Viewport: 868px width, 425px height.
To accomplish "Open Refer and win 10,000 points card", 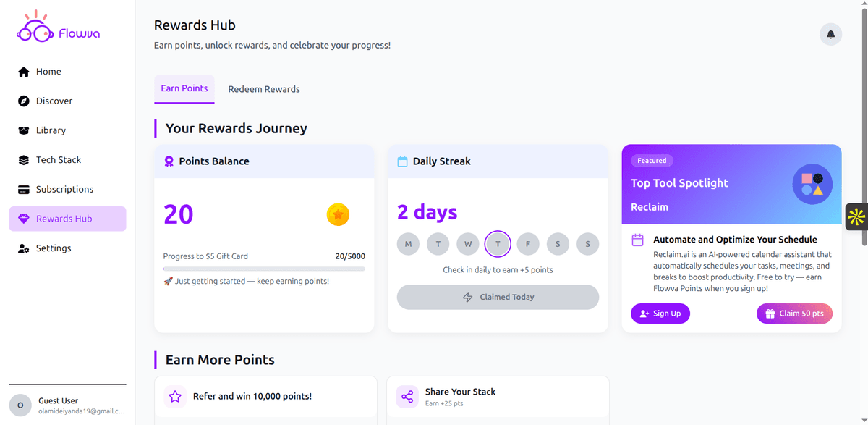I will coord(264,396).
